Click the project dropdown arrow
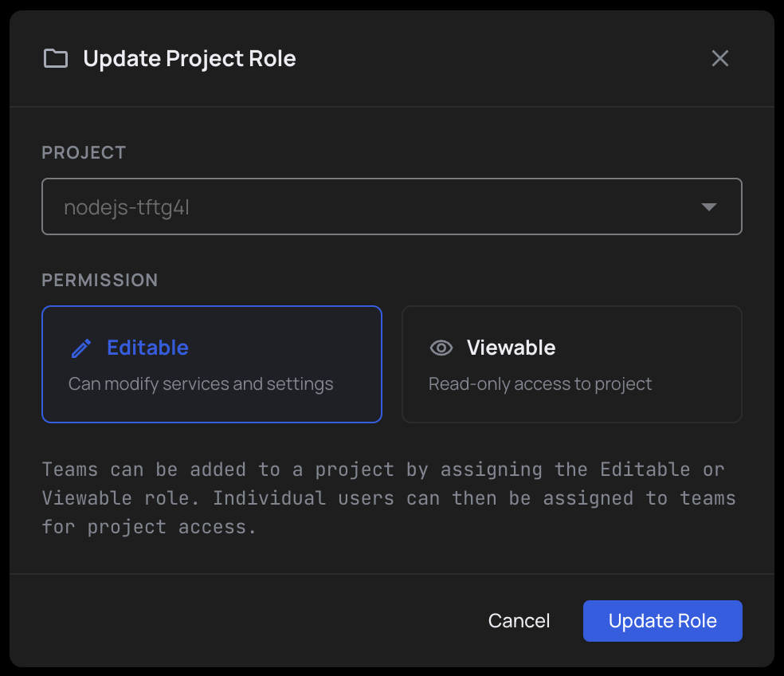The width and height of the screenshot is (784, 676). coord(709,206)
